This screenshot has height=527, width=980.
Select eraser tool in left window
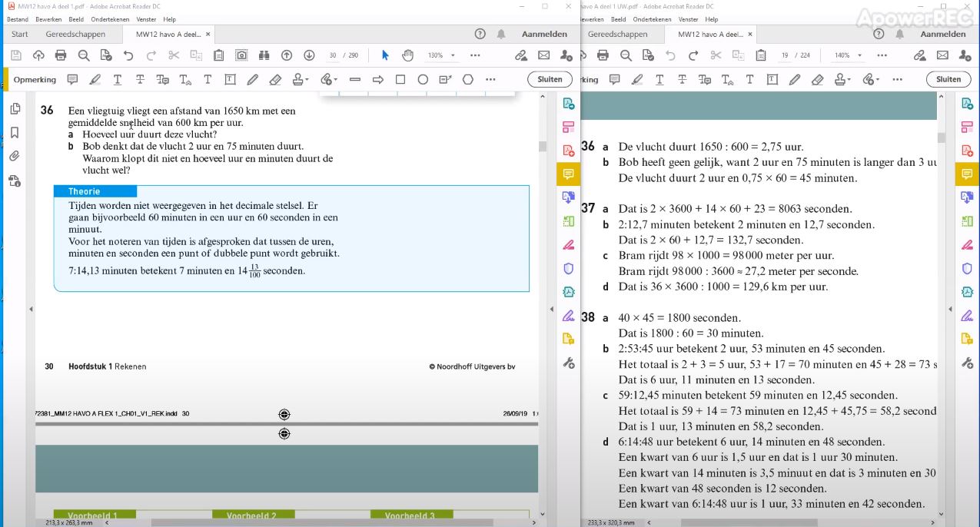pyautogui.click(x=275, y=79)
